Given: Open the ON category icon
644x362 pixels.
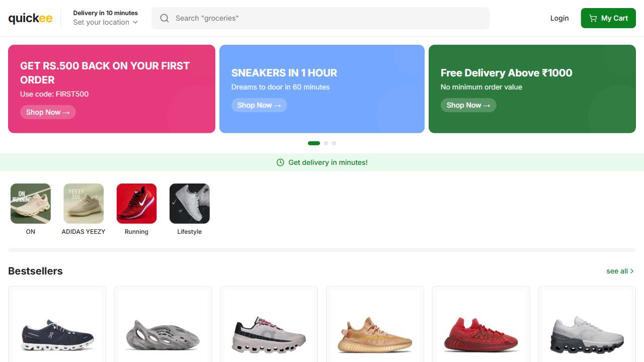Looking at the screenshot, I should pyautogui.click(x=31, y=204).
